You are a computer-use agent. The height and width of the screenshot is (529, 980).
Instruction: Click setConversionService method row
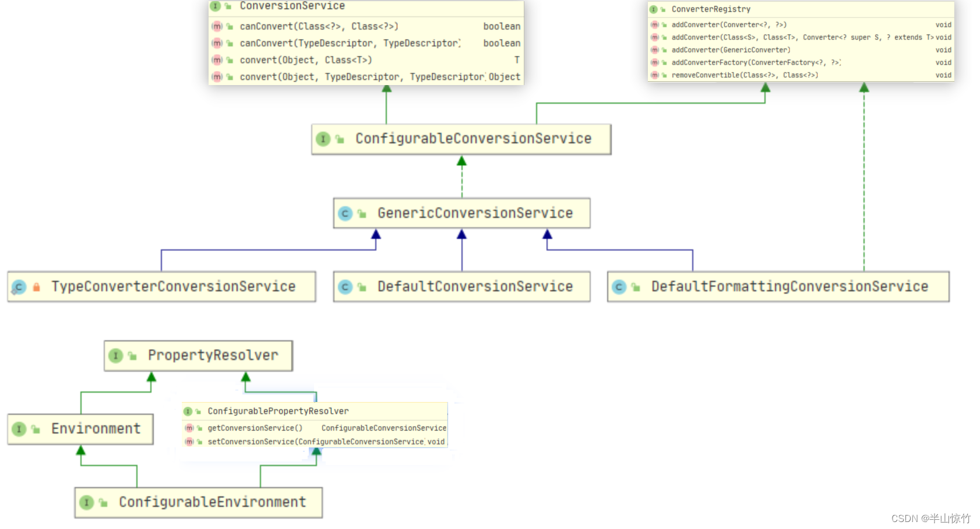(315, 442)
